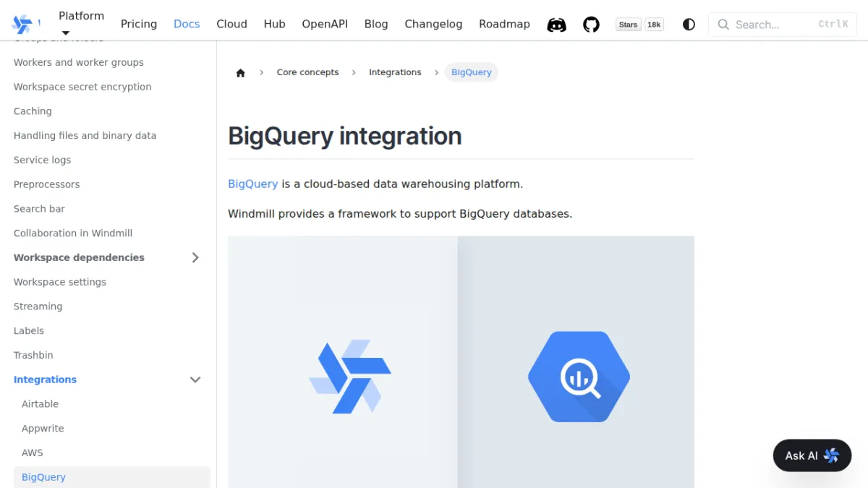Click the Core concepts breadcrumb
The width and height of the screenshot is (868, 488).
point(307,72)
